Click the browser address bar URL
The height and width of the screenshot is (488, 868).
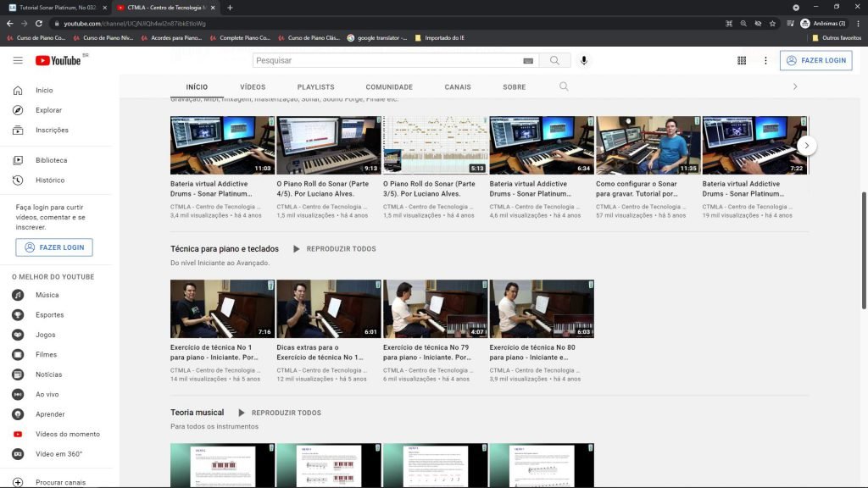135,24
